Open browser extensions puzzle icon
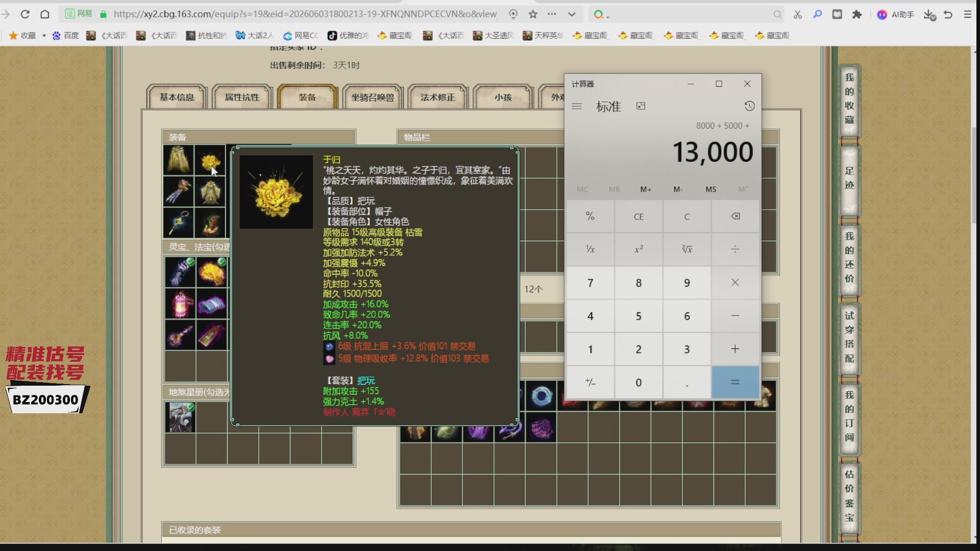The width and height of the screenshot is (980, 551). [x=857, y=14]
